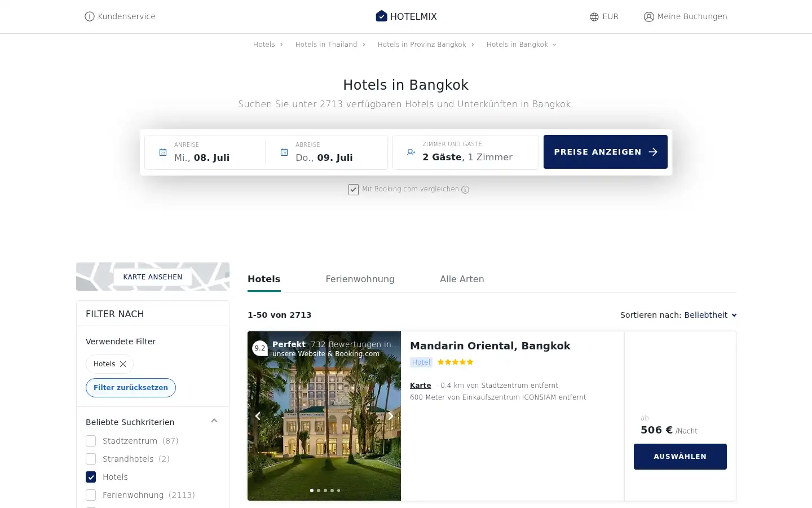
Task: Toggle Mit Booking.com vergleichen checkbox
Action: (x=354, y=190)
